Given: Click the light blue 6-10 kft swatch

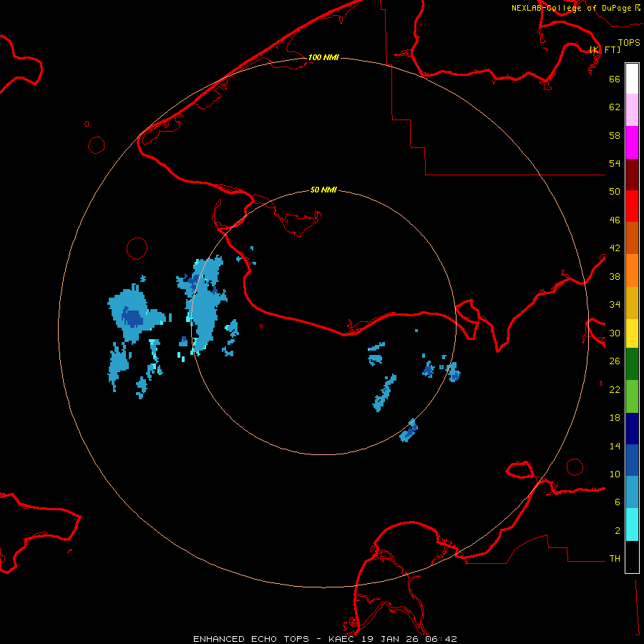Looking at the screenshot, I should pyautogui.click(x=632, y=492).
